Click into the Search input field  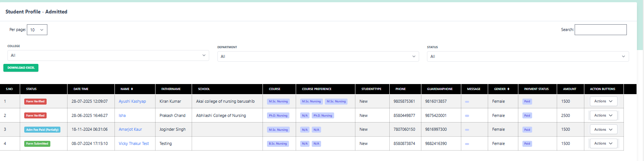pyautogui.click(x=600, y=30)
